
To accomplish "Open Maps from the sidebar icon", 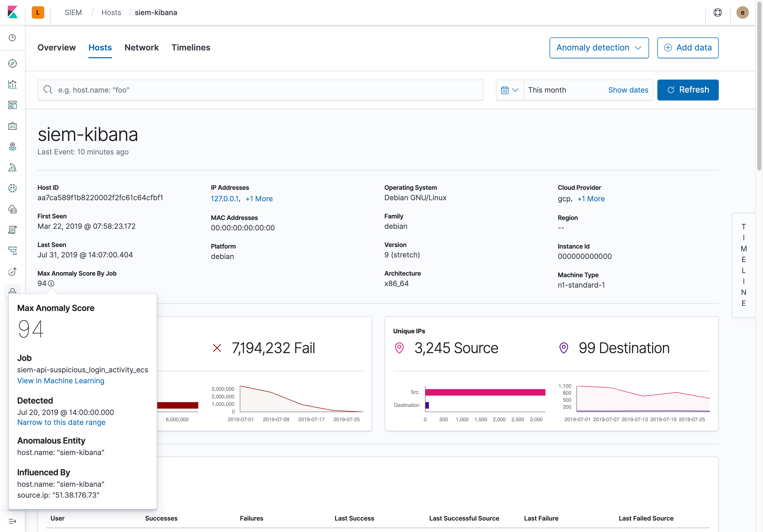I will pos(12,147).
